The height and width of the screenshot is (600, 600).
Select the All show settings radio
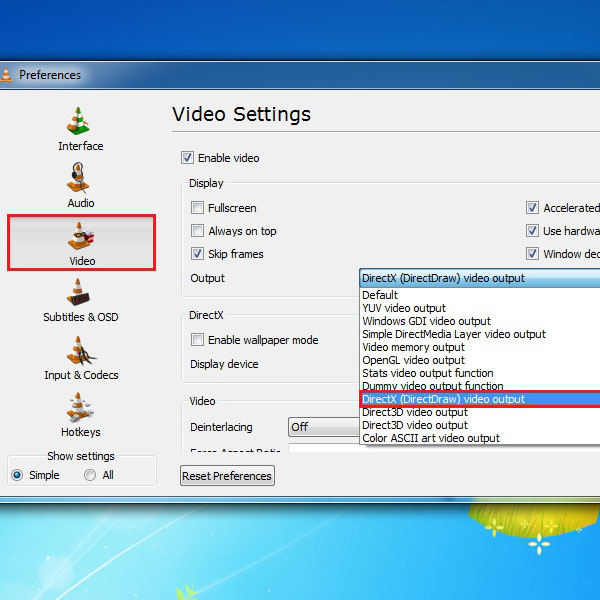tap(90, 475)
